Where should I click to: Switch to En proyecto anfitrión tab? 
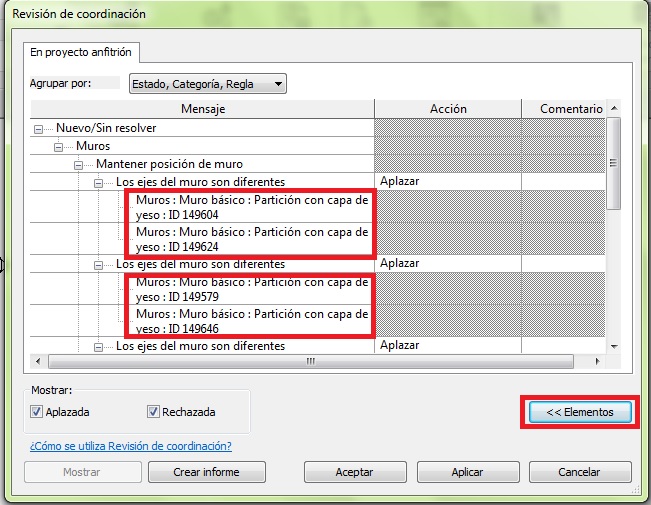tap(80, 51)
